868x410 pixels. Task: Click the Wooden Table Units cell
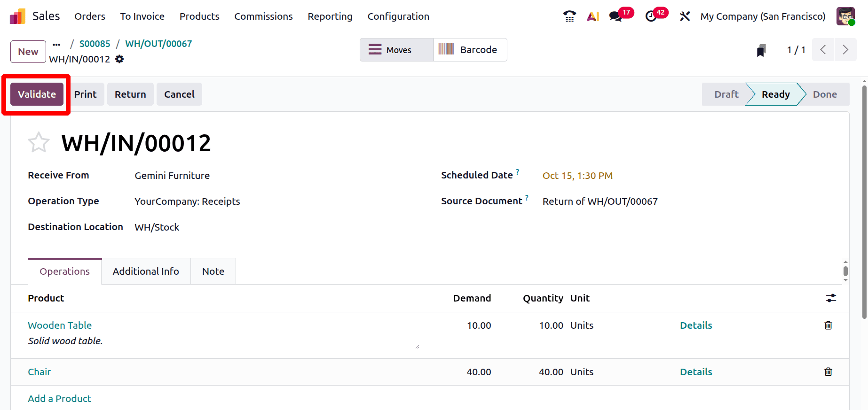(x=582, y=325)
